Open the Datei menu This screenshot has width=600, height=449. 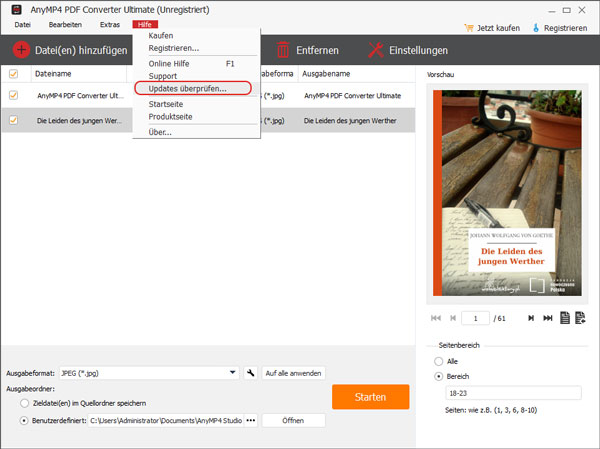(x=23, y=24)
